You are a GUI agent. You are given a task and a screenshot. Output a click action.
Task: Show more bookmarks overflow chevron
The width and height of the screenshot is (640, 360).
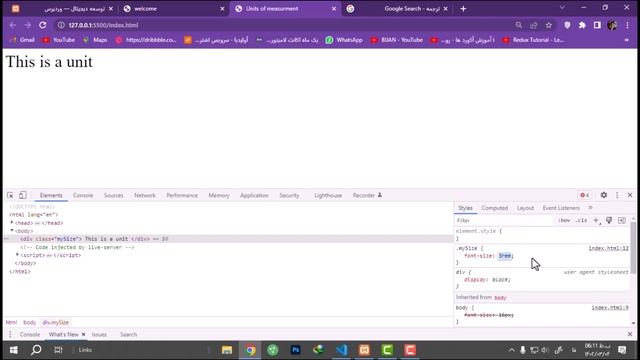pyautogui.click(x=627, y=40)
